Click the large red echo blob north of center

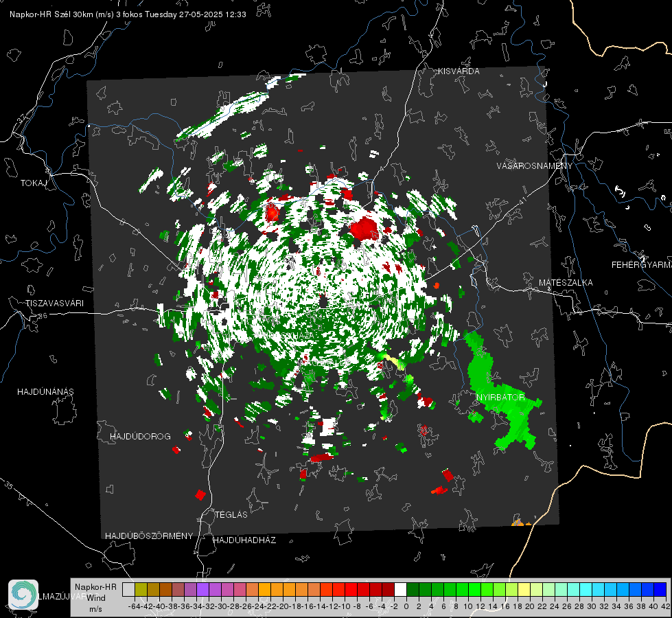(364, 228)
